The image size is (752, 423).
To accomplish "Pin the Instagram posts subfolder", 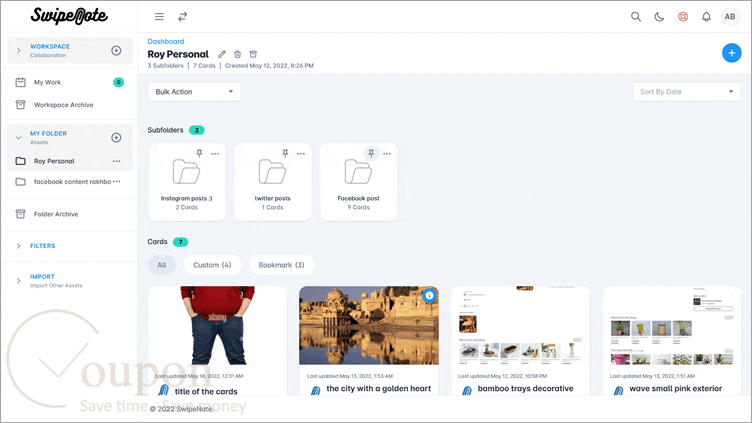I will click(x=199, y=153).
